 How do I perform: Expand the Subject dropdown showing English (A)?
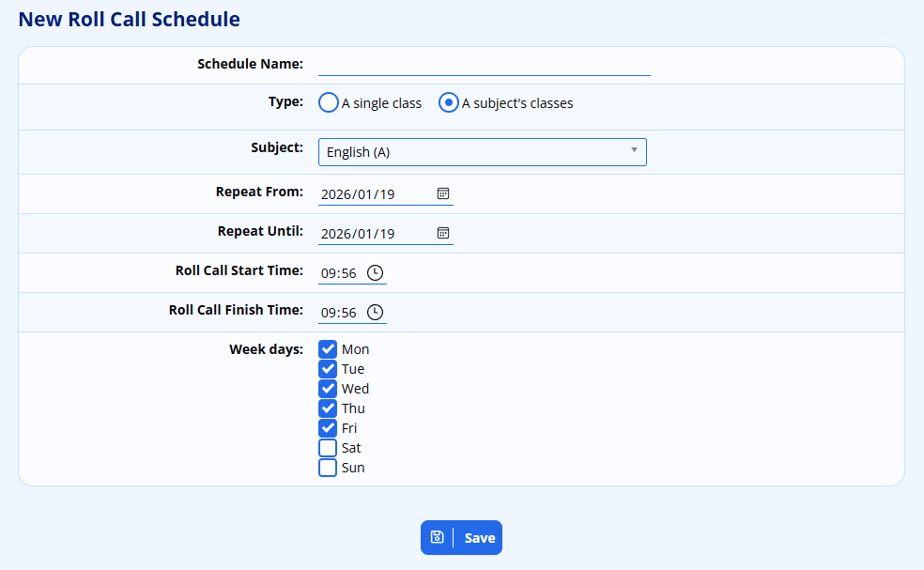tap(482, 152)
